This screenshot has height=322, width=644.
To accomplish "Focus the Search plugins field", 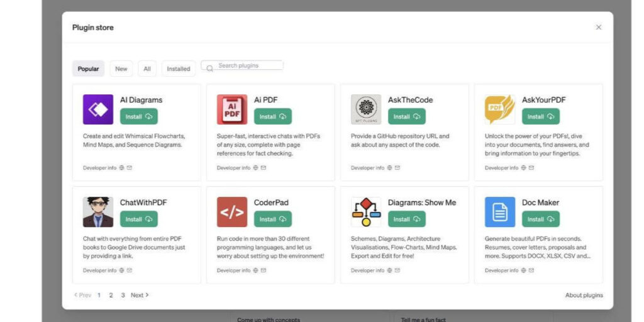I will [242, 65].
